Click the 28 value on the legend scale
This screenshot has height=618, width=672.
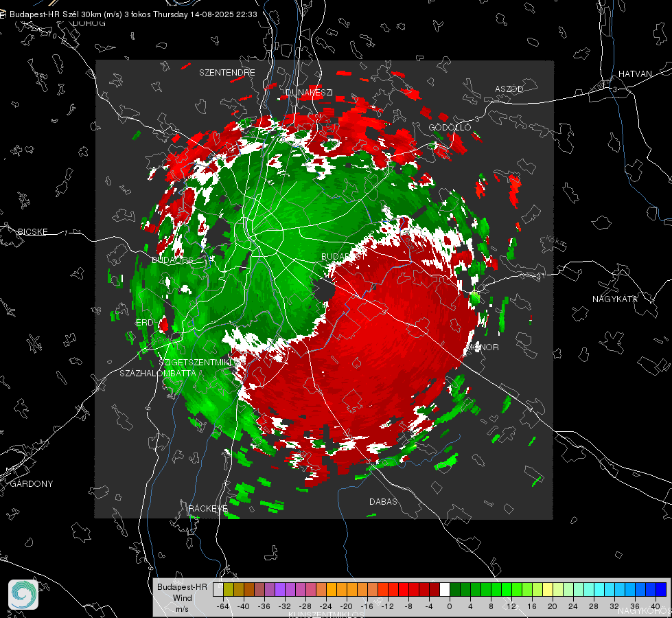pos(593,606)
